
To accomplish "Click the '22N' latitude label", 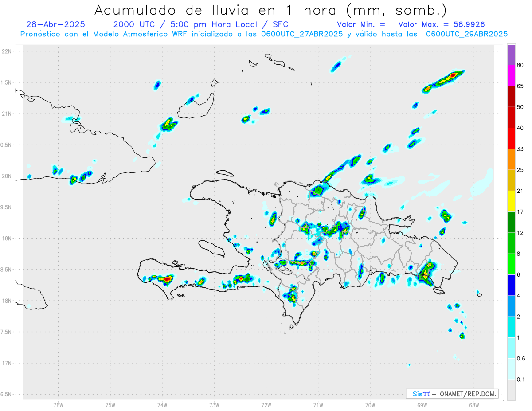I will click(x=7, y=51).
